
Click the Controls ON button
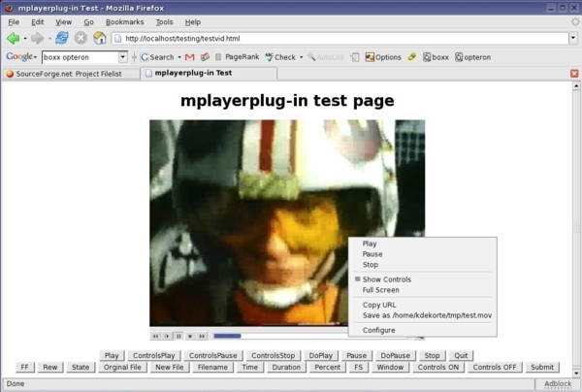click(x=438, y=367)
